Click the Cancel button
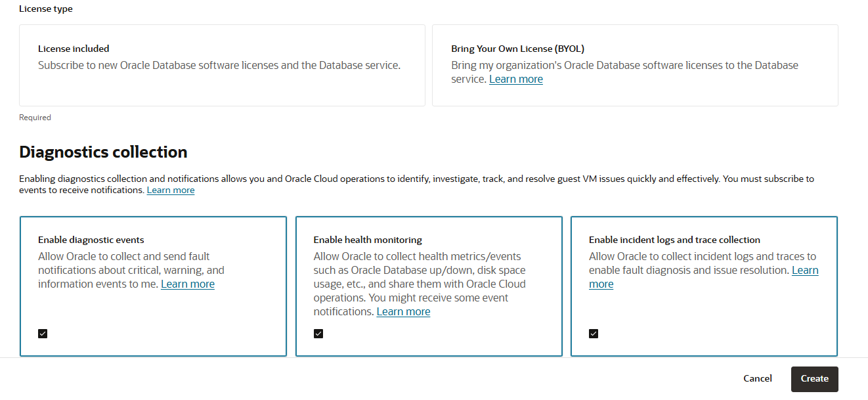Screen dimensions: 868x400 click(757, 379)
